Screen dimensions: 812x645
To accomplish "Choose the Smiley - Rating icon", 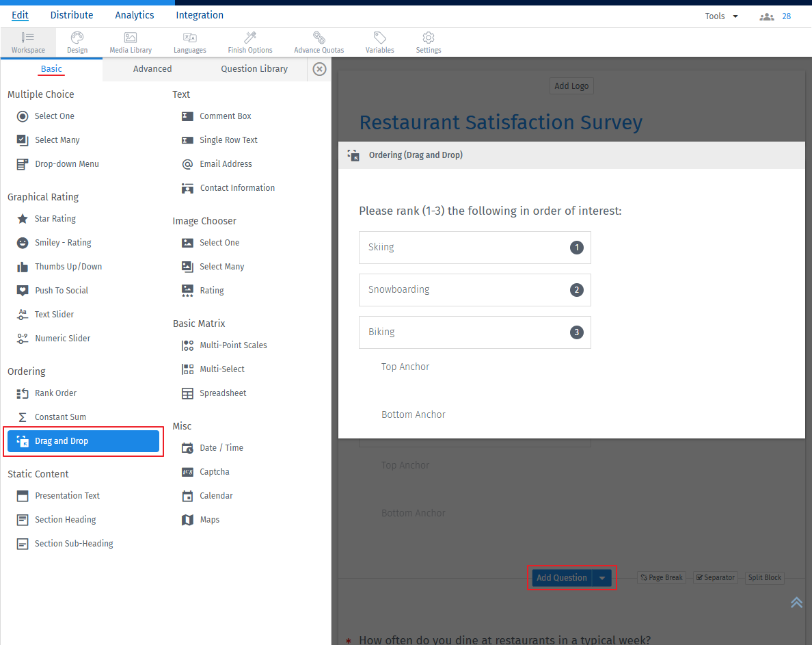I will pyautogui.click(x=61, y=242).
